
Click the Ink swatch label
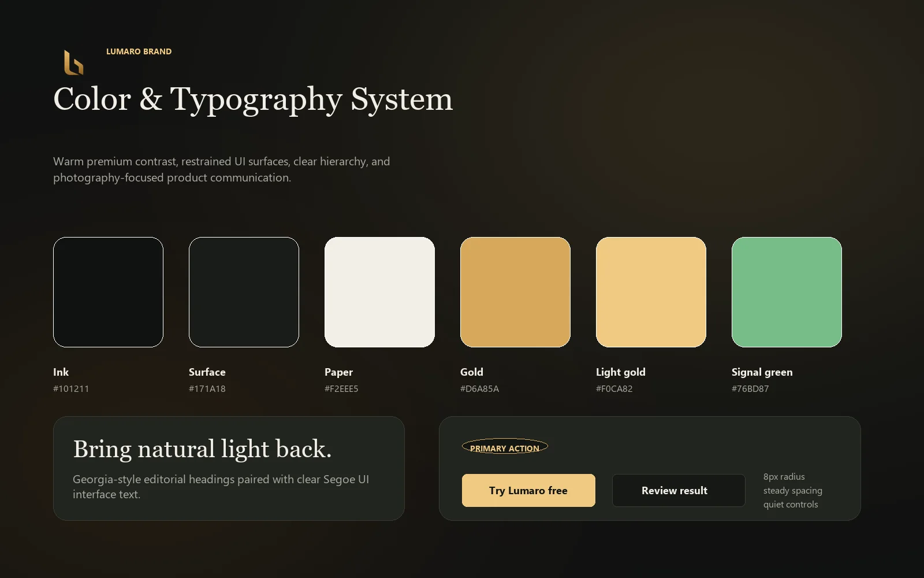click(x=61, y=372)
